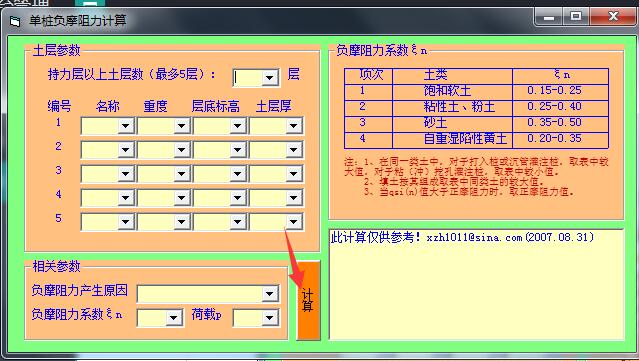Click inside the yellow results output box
639x361 pixels.
tap(476, 284)
